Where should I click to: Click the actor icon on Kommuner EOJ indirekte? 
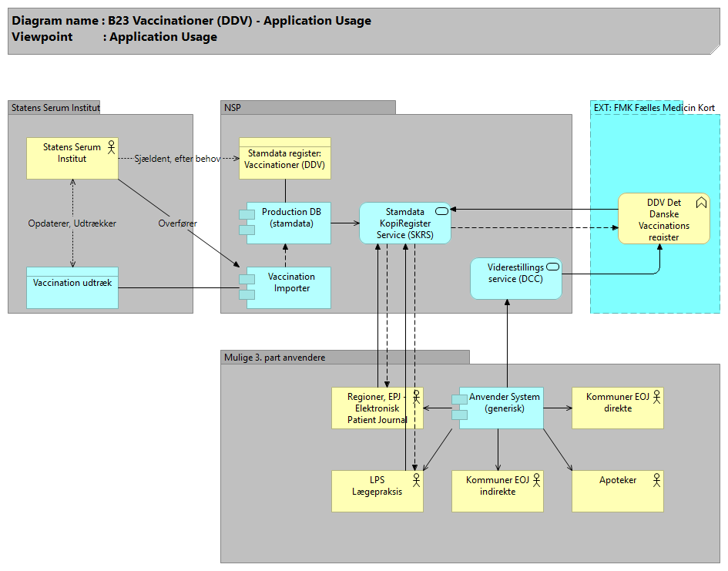(x=536, y=479)
